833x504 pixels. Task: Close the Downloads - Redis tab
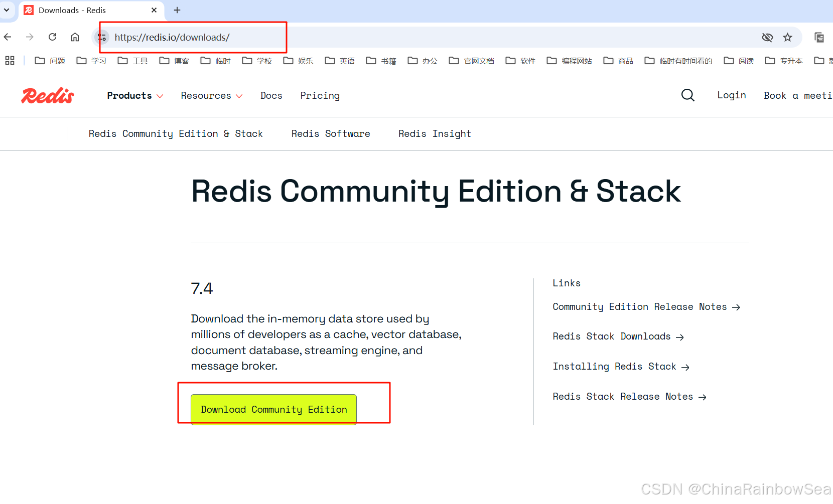point(154,10)
